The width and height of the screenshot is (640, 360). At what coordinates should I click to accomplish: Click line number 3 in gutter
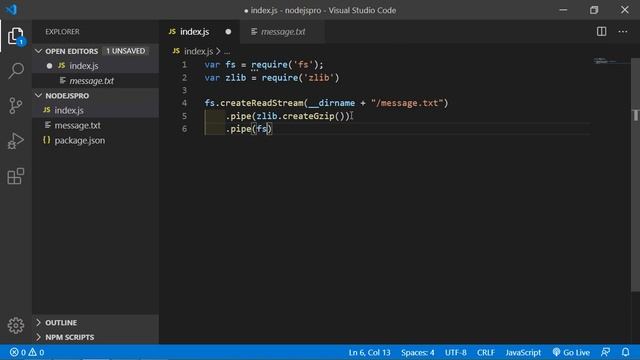[x=184, y=90]
